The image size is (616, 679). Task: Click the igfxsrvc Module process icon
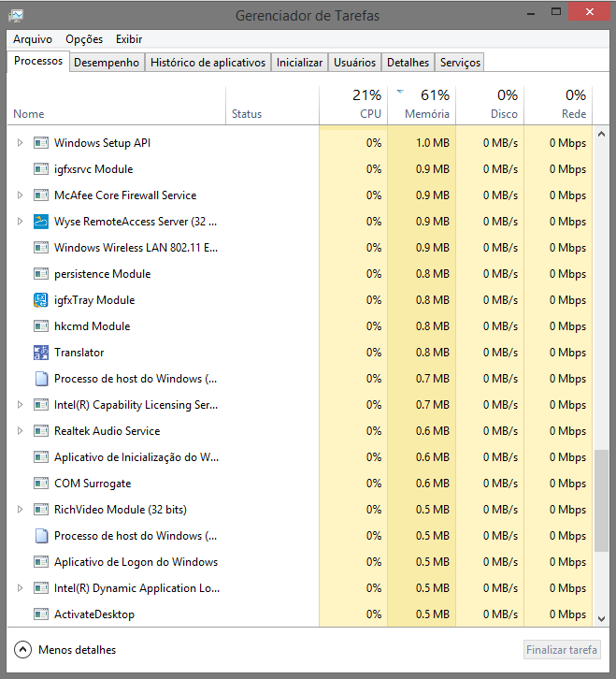41,169
